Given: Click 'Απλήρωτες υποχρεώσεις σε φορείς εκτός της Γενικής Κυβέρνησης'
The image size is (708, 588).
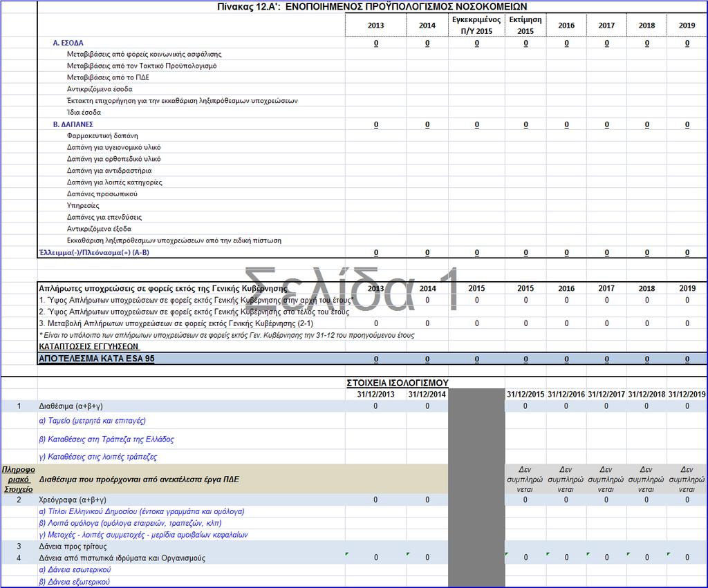Looking at the screenshot, I should click(x=163, y=288).
